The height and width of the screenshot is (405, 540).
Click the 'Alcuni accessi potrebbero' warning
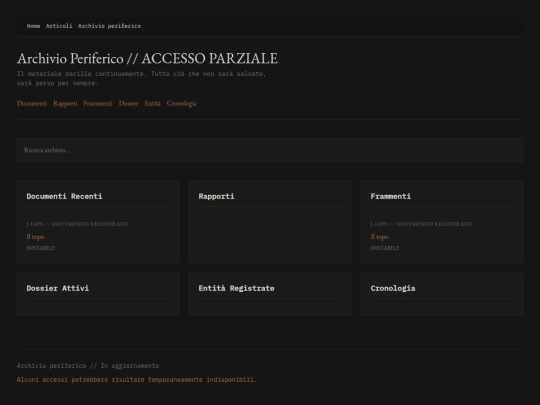tap(137, 380)
